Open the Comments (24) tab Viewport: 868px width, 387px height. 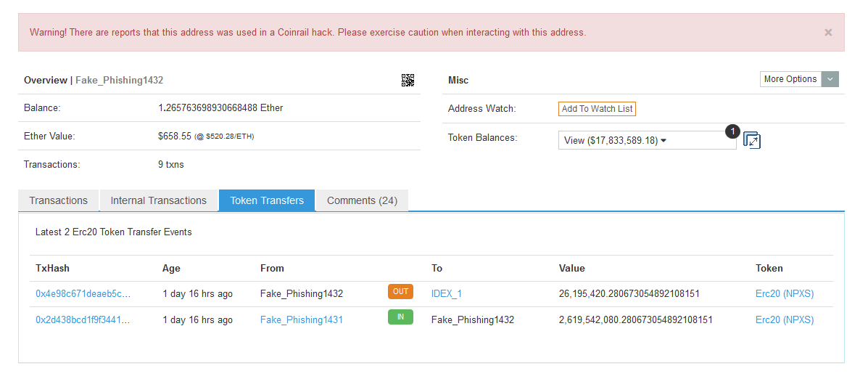(x=362, y=200)
